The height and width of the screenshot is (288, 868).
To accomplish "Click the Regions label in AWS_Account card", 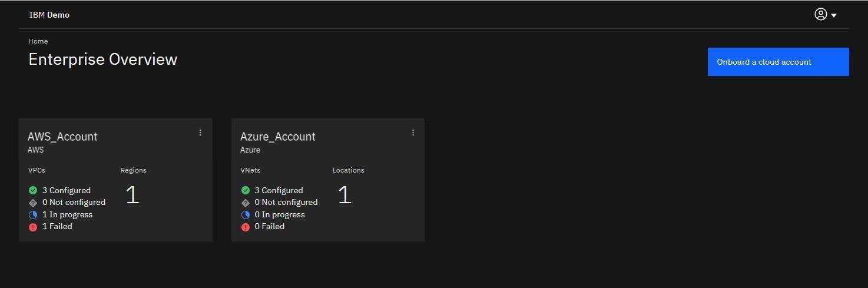I will (x=133, y=170).
